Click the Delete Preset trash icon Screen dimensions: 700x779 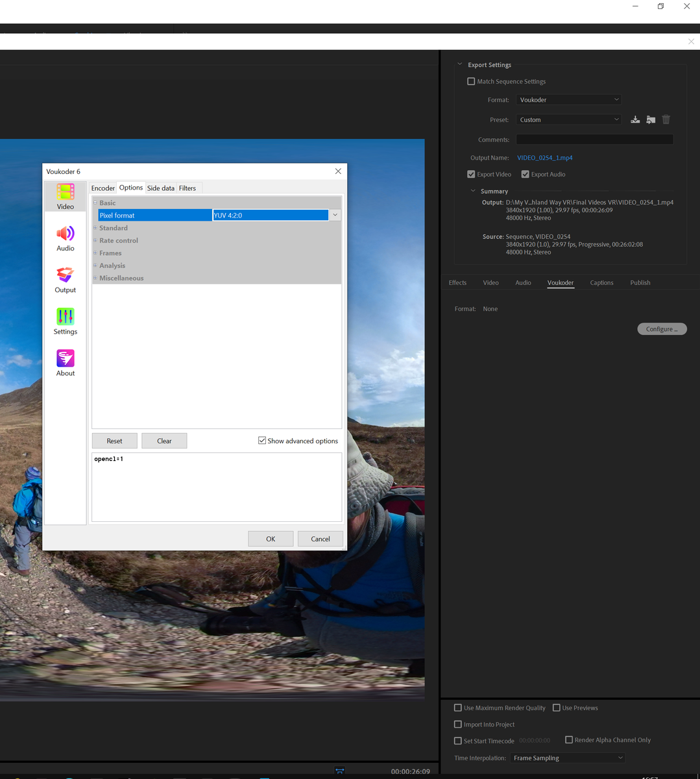click(666, 119)
